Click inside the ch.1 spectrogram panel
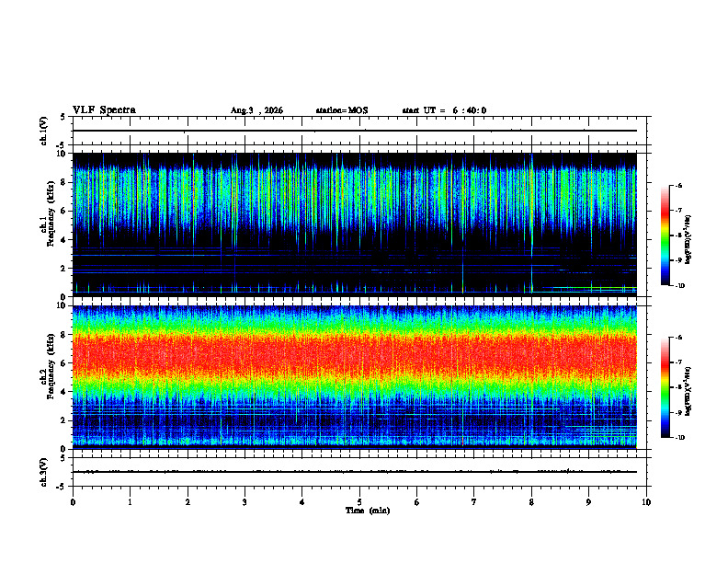Viewport: 728px width, 563px height. [x=355, y=224]
